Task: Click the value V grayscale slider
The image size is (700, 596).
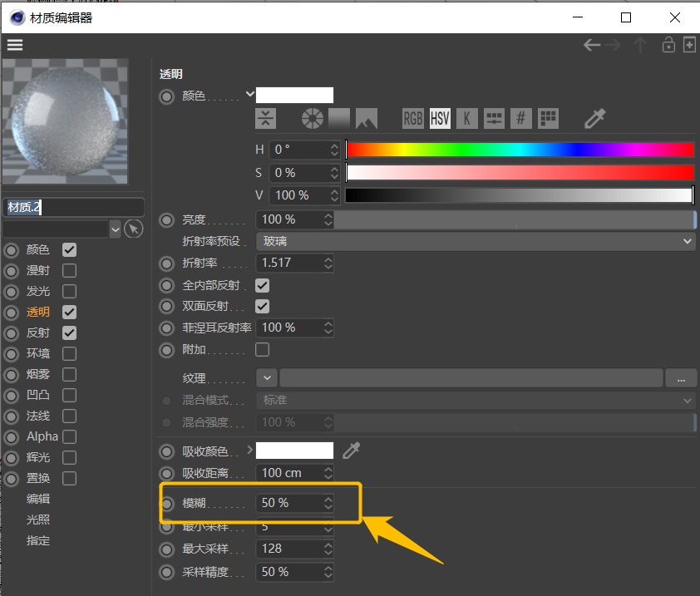Action: pyautogui.click(x=520, y=195)
